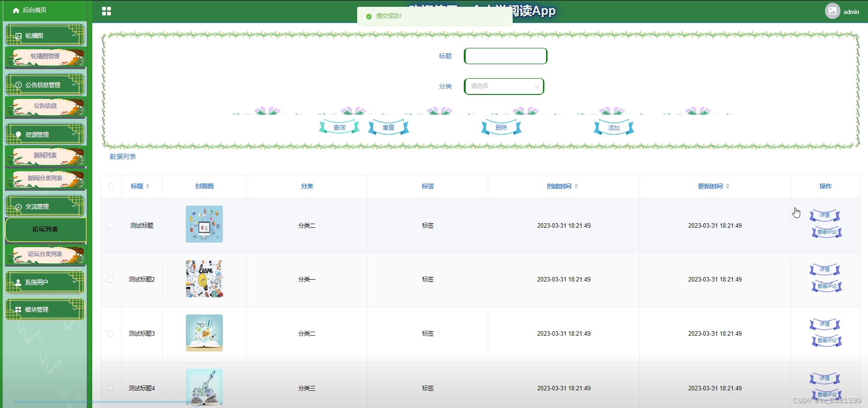Check the box for 测试标题4 row
The width and height of the screenshot is (868, 408).
pyautogui.click(x=110, y=388)
